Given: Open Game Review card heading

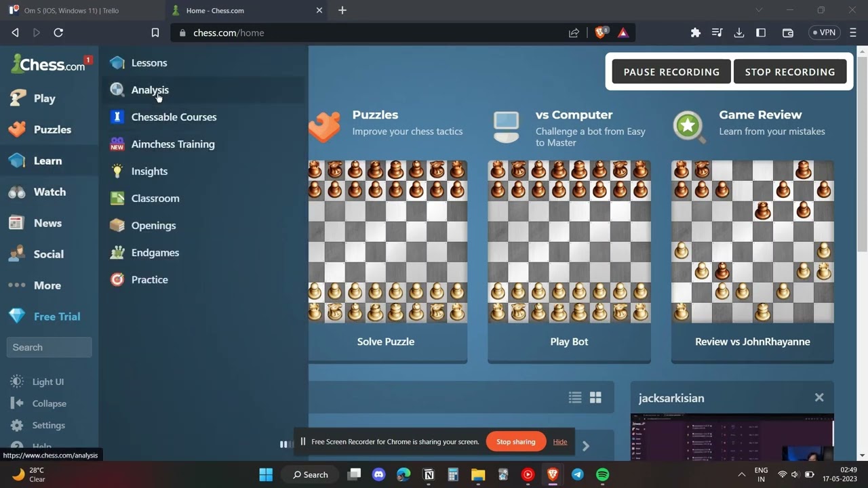Looking at the screenshot, I should 760,115.
